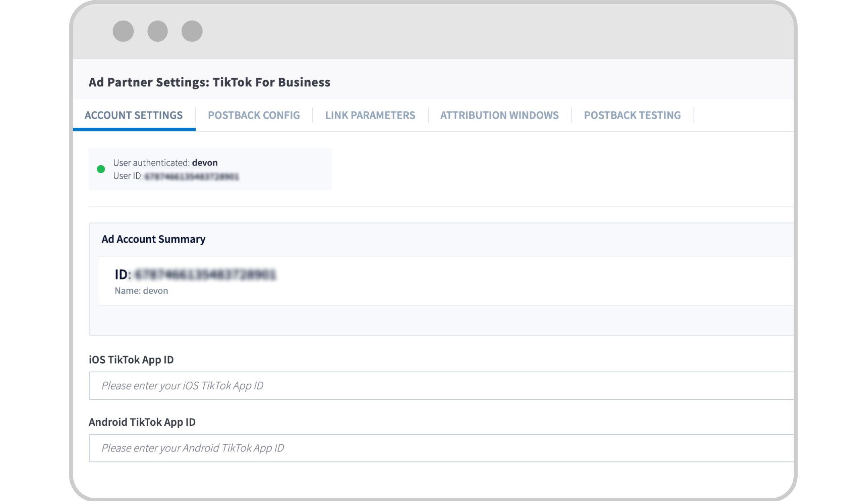868x501 pixels.
Task: Open the Account Settings tab
Action: pyautogui.click(x=133, y=115)
